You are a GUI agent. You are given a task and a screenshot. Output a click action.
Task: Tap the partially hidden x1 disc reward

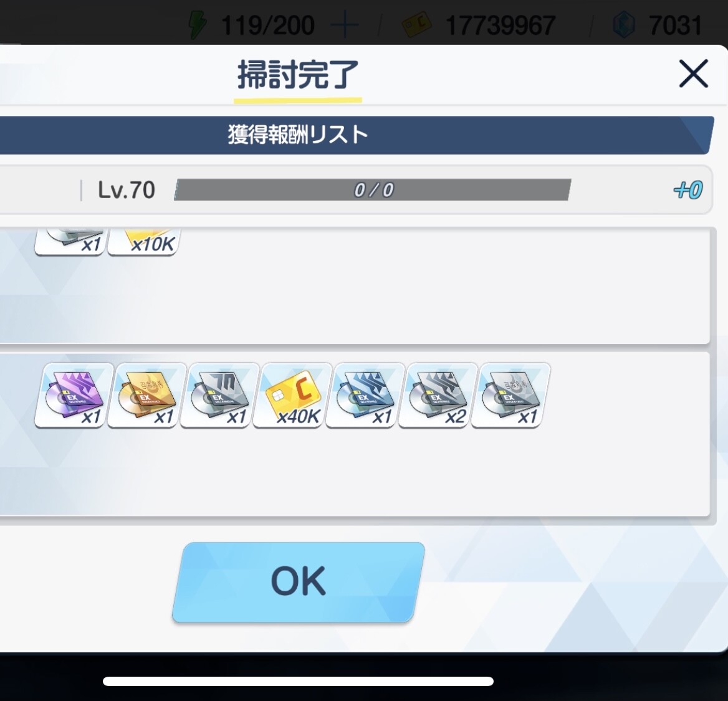[70, 241]
